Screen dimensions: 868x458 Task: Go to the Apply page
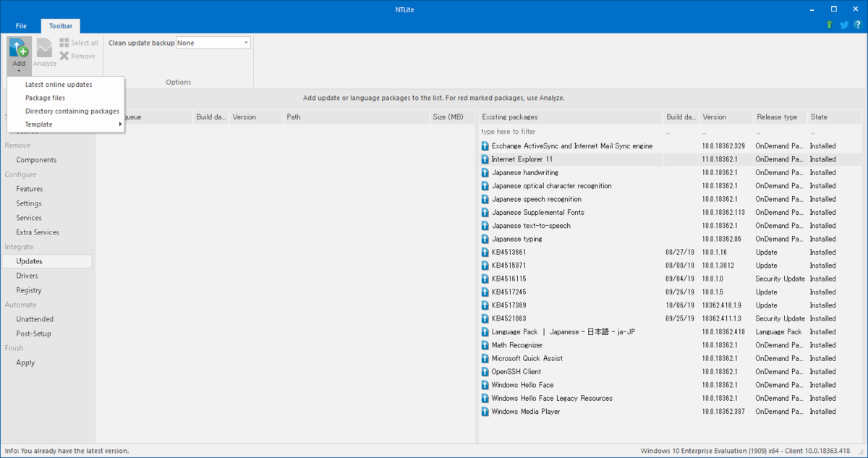25,362
